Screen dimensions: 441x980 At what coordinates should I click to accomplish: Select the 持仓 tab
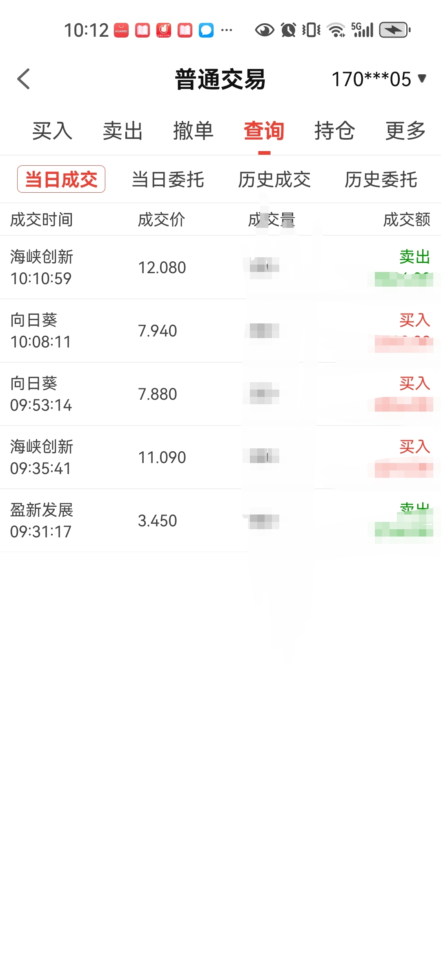pos(334,131)
